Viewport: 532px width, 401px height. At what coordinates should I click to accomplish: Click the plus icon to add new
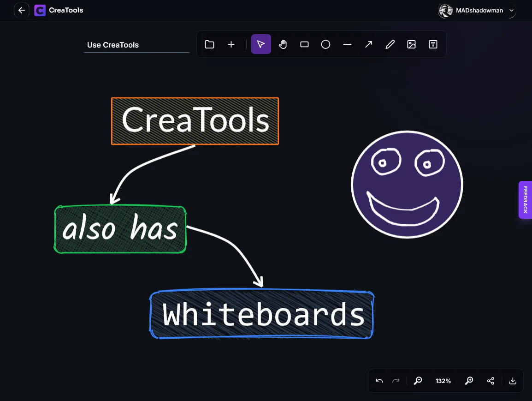(x=231, y=44)
